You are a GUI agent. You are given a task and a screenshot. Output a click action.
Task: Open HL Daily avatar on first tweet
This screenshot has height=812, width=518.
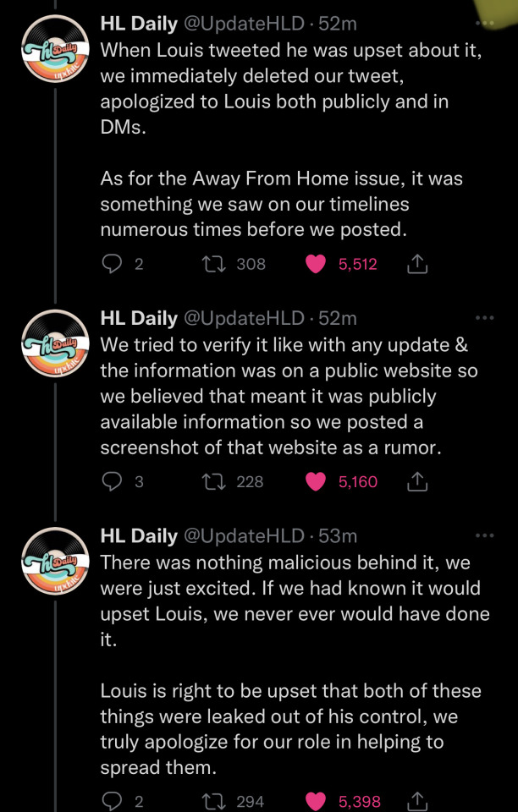coord(55,48)
